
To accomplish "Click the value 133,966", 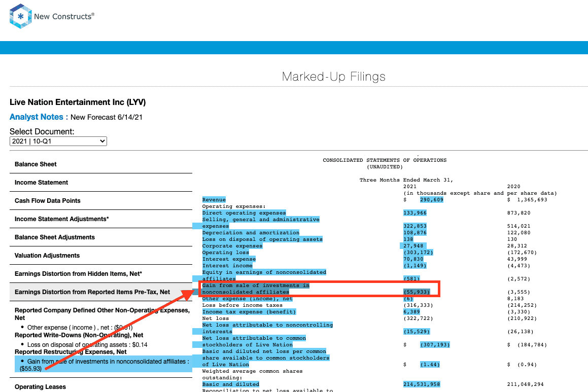I will [x=415, y=213].
